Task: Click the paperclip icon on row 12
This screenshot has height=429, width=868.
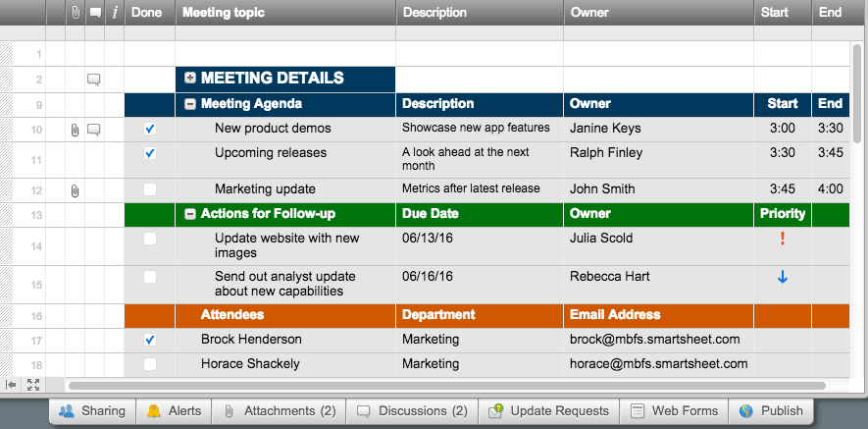Action: click(x=75, y=190)
